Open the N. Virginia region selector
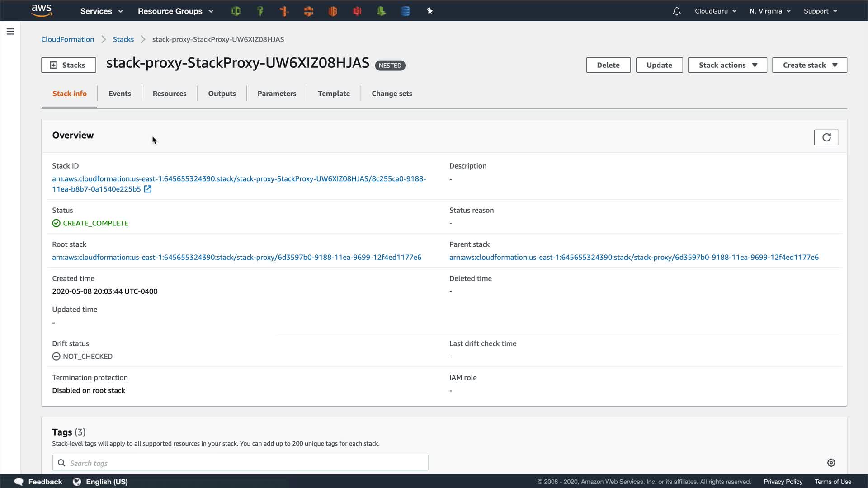This screenshot has width=868, height=488. (x=769, y=11)
